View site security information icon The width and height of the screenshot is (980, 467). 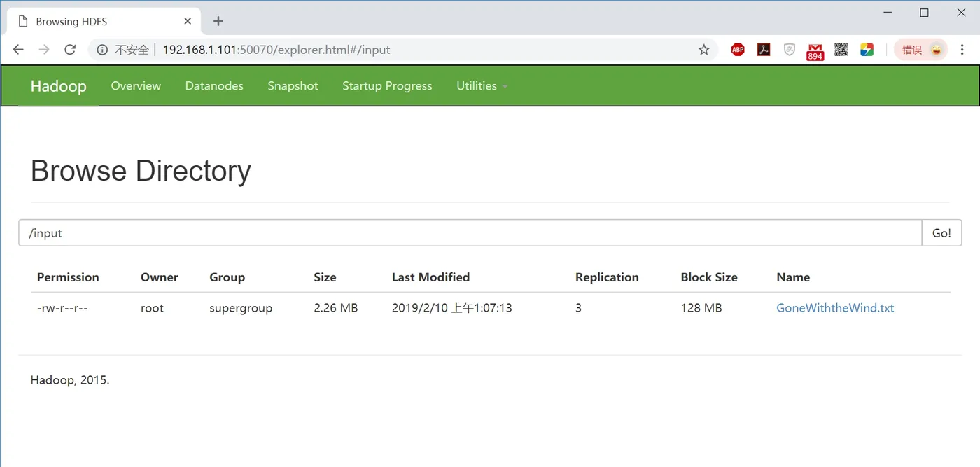tap(102, 50)
